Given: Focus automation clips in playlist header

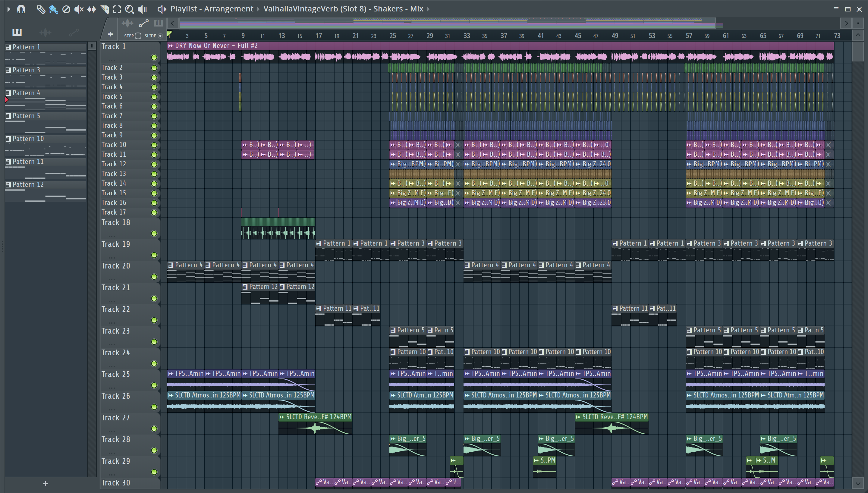Looking at the screenshot, I should click(x=143, y=24).
